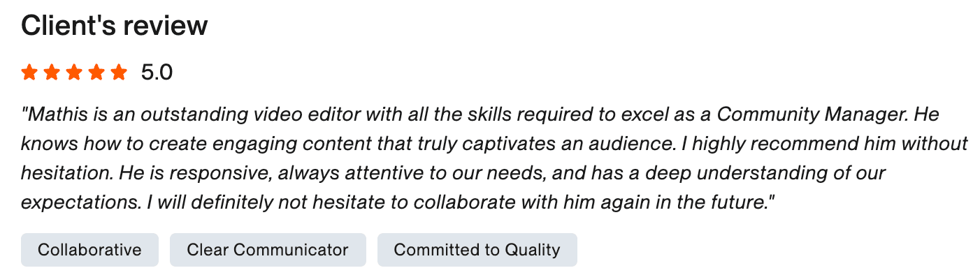Click the fifth orange rating star
This screenshot has width=980, height=275.
[x=119, y=72]
